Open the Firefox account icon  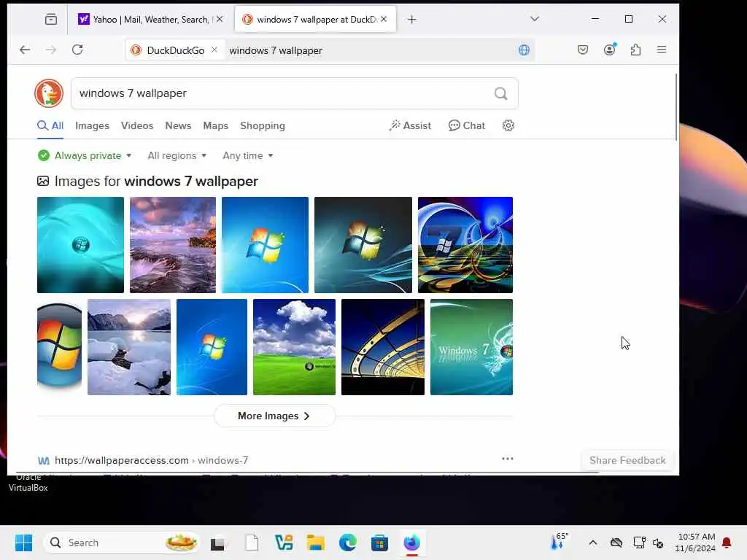610,50
